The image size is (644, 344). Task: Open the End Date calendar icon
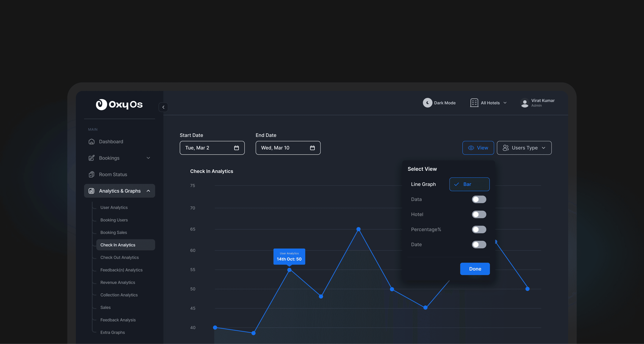312,148
